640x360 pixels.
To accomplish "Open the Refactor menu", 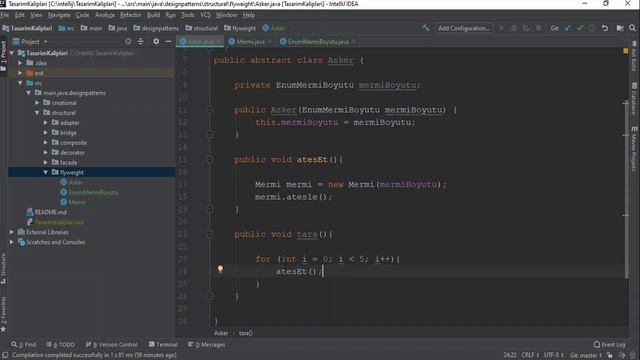I will pos(130,15).
